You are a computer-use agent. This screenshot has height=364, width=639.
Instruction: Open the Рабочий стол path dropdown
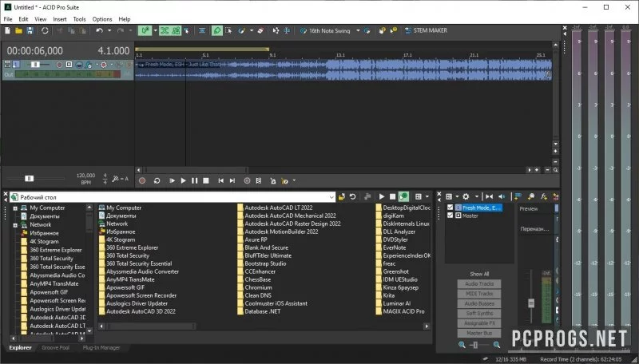331,197
